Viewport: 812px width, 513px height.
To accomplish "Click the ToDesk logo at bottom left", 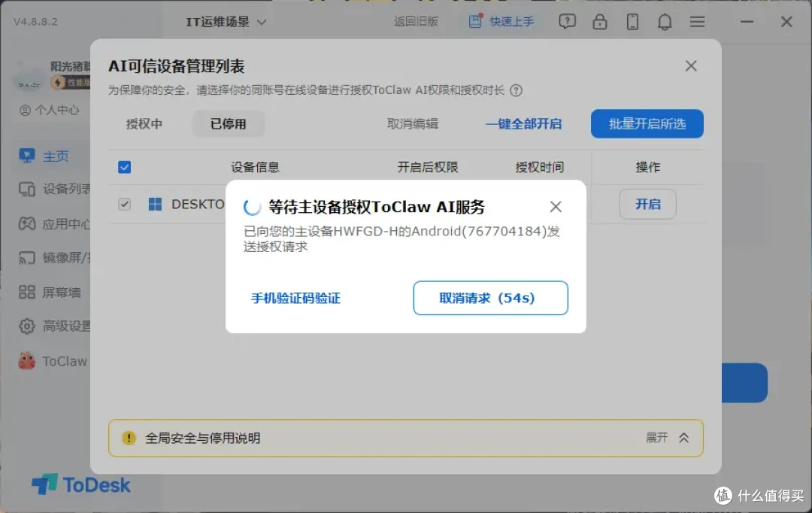I will click(81, 484).
